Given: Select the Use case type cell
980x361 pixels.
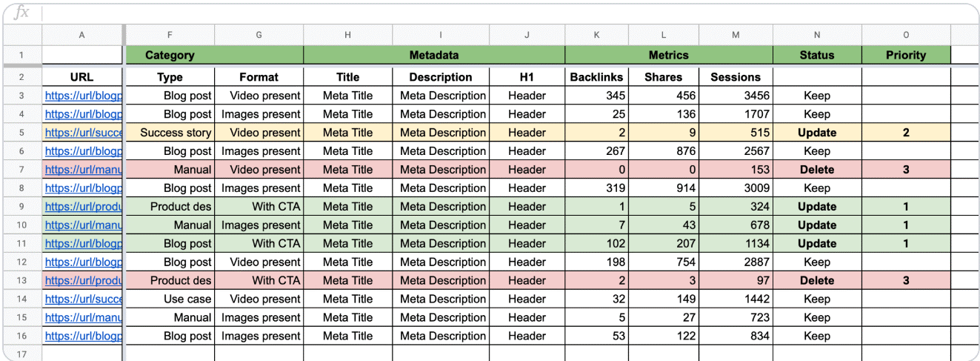Looking at the screenshot, I should click(170, 299).
